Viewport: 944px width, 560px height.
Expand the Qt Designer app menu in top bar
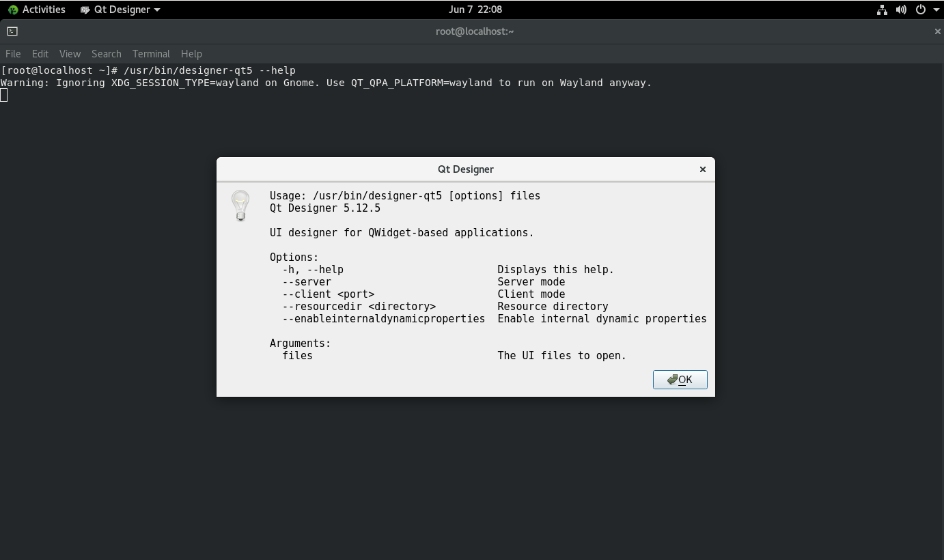click(120, 10)
